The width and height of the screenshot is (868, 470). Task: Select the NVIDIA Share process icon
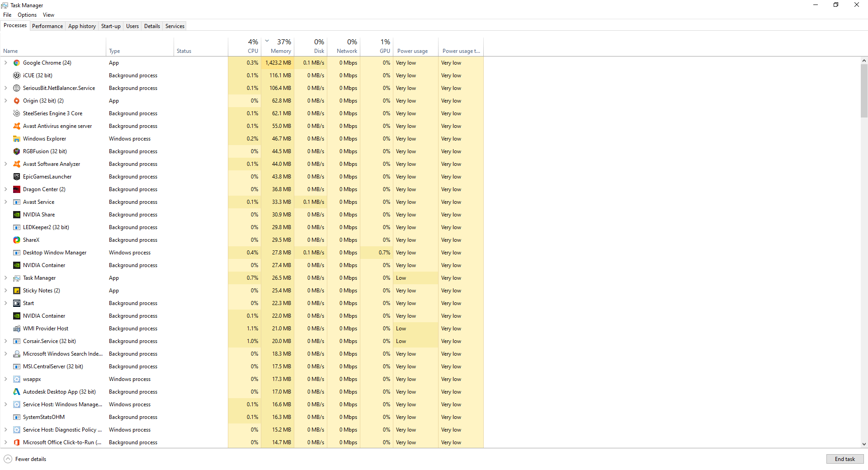coord(16,215)
